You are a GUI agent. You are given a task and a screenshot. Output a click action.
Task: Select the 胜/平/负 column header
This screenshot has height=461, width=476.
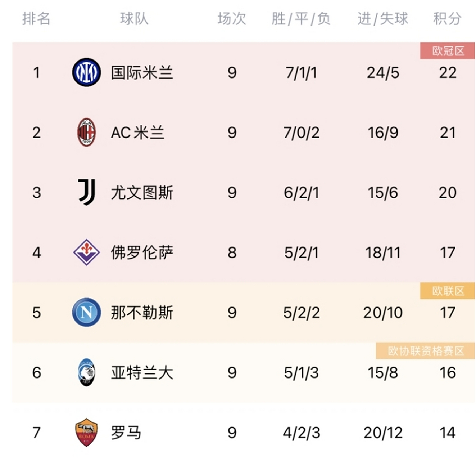coord(301,19)
